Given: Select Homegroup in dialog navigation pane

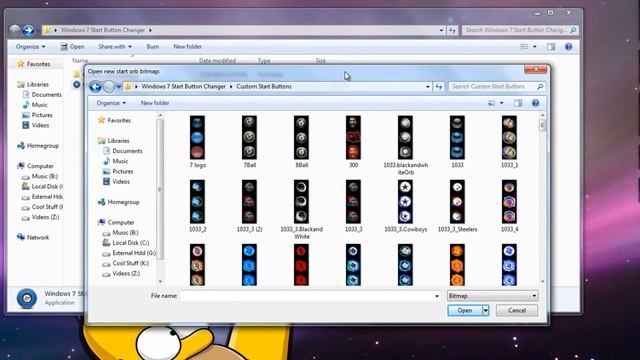Looking at the screenshot, I should point(119,202).
